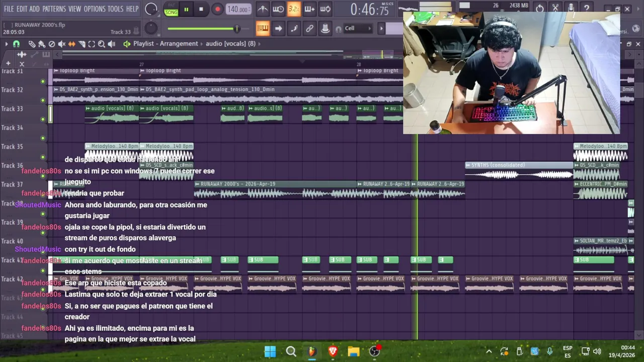Image resolution: width=644 pixels, height=362 pixels.
Task: Toggle the metronome icon
Action: tap(263, 9)
